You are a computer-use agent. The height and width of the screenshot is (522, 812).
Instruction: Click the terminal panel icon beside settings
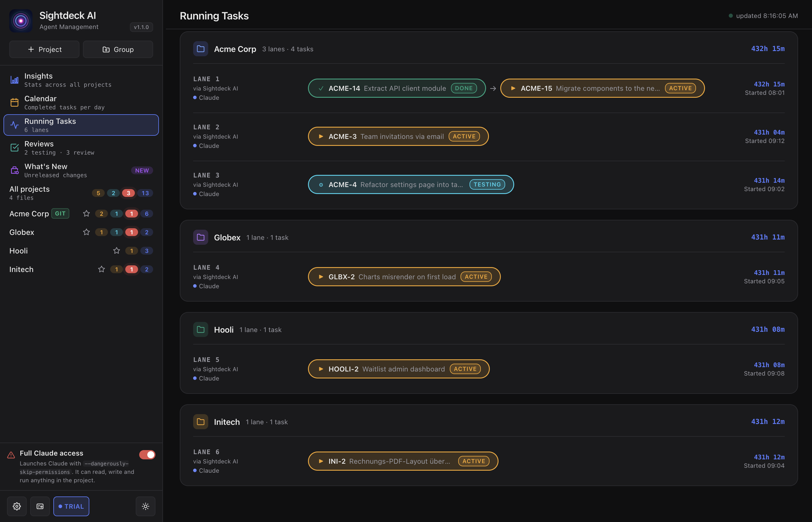[x=40, y=506]
